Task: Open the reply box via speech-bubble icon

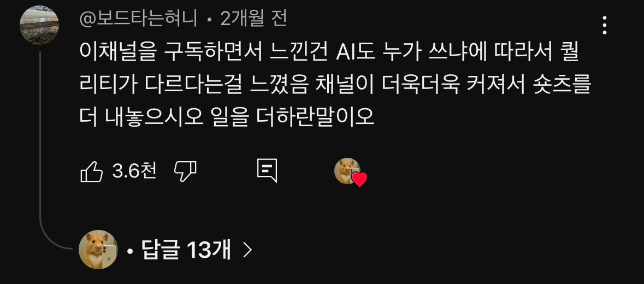Action: 267,171
